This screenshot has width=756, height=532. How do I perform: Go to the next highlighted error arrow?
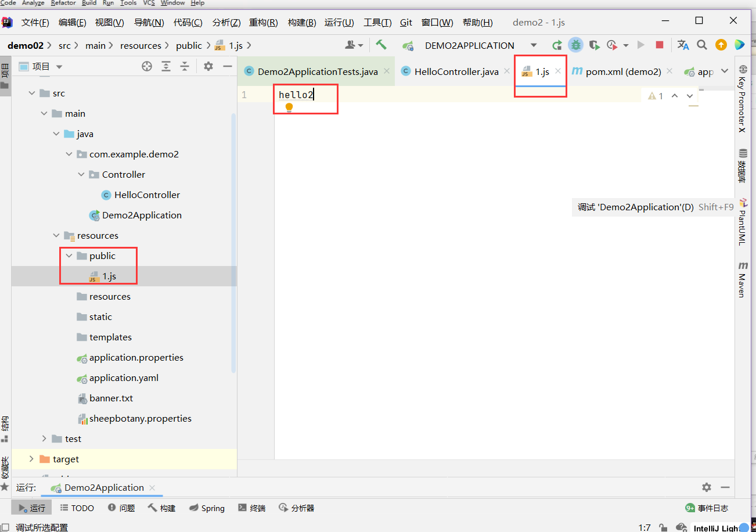click(x=690, y=96)
